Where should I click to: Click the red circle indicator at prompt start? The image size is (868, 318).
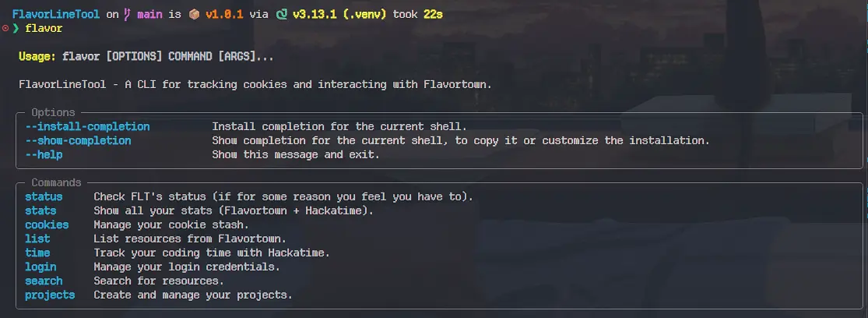coord(5,28)
